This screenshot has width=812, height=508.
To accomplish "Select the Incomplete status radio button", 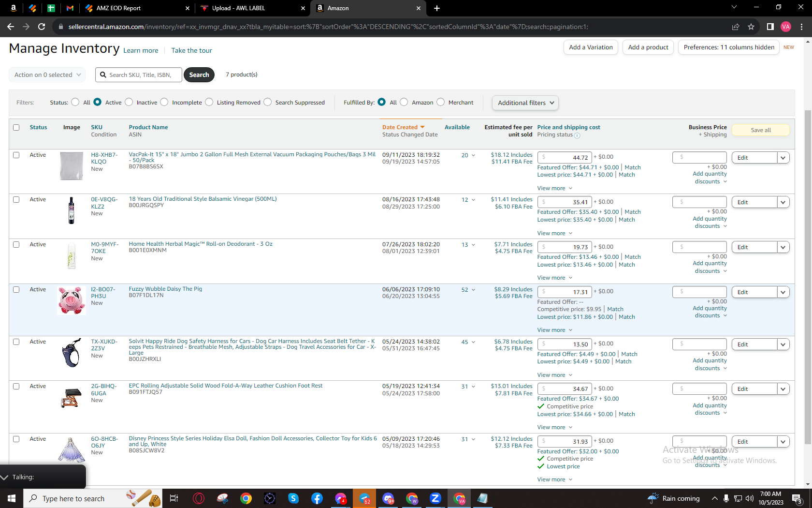I will point(164,102).
